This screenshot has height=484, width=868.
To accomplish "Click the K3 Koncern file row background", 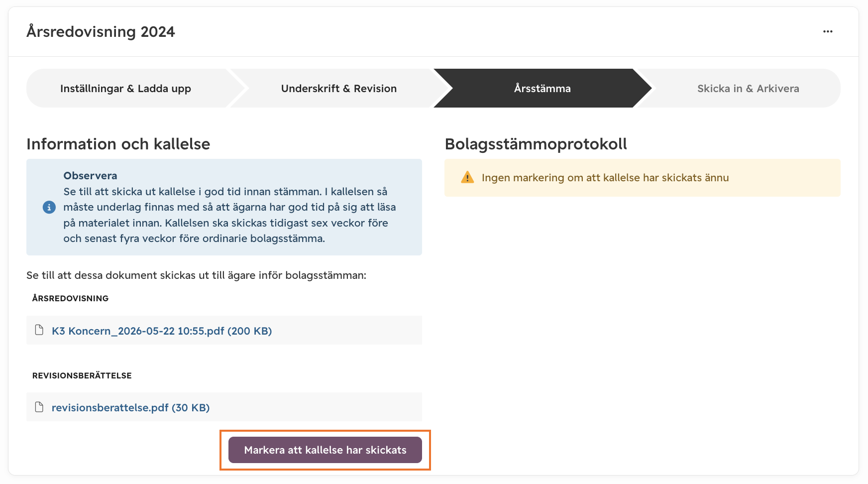I will tap(224, 330).
